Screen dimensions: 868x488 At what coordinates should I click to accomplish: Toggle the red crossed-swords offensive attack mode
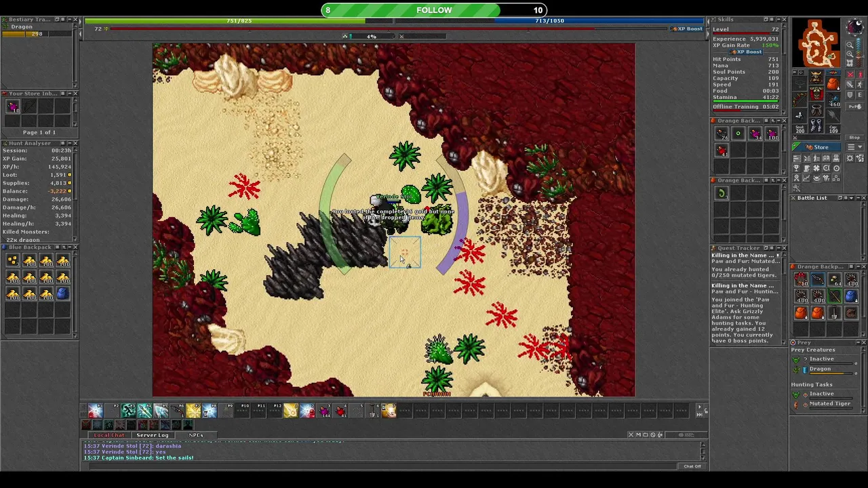click(x=850, y=74)
